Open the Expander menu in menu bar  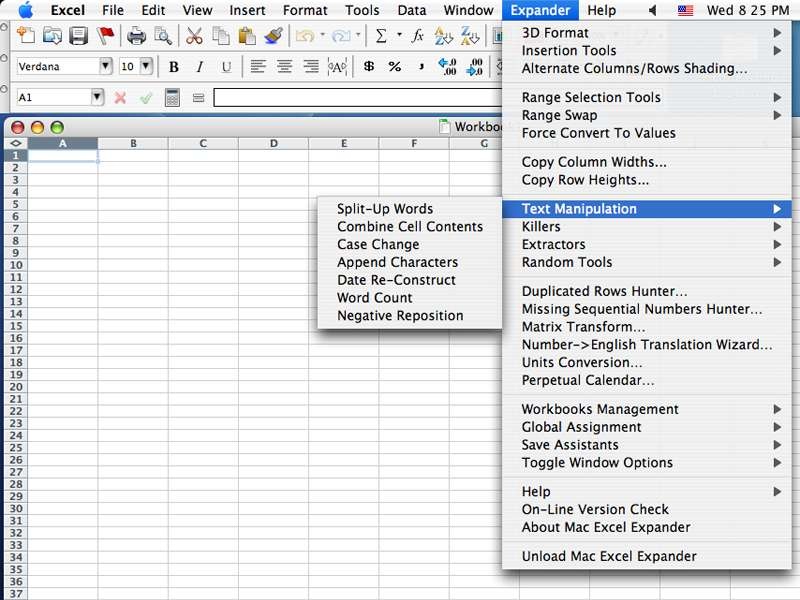(x=540, y=10)
